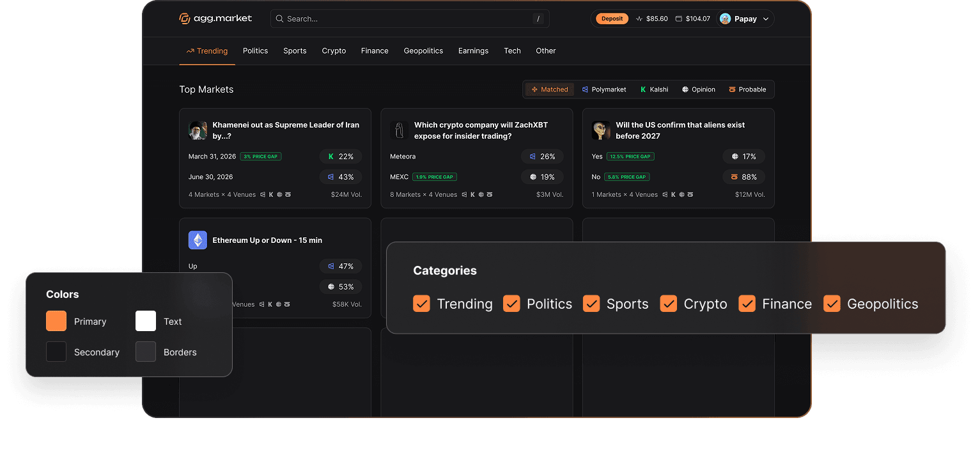Open the Finance tab

click(375, 51)
